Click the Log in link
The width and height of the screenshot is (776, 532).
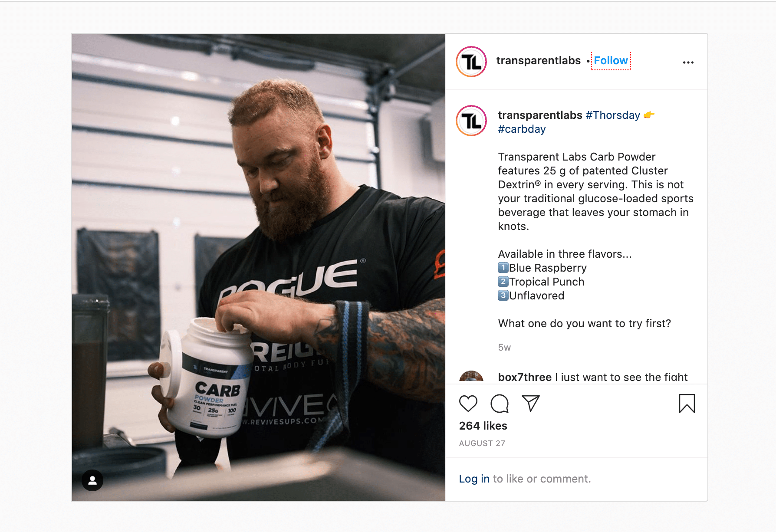pyautogui.click(x=474, y=479)
